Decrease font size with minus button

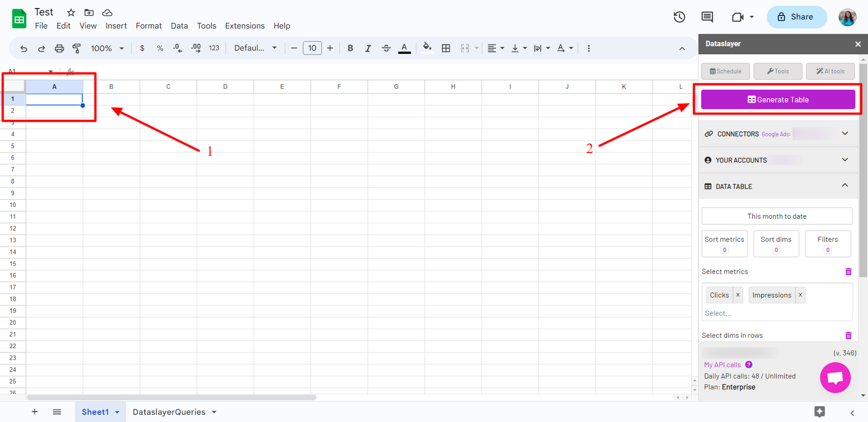click(x=294, y=48)
